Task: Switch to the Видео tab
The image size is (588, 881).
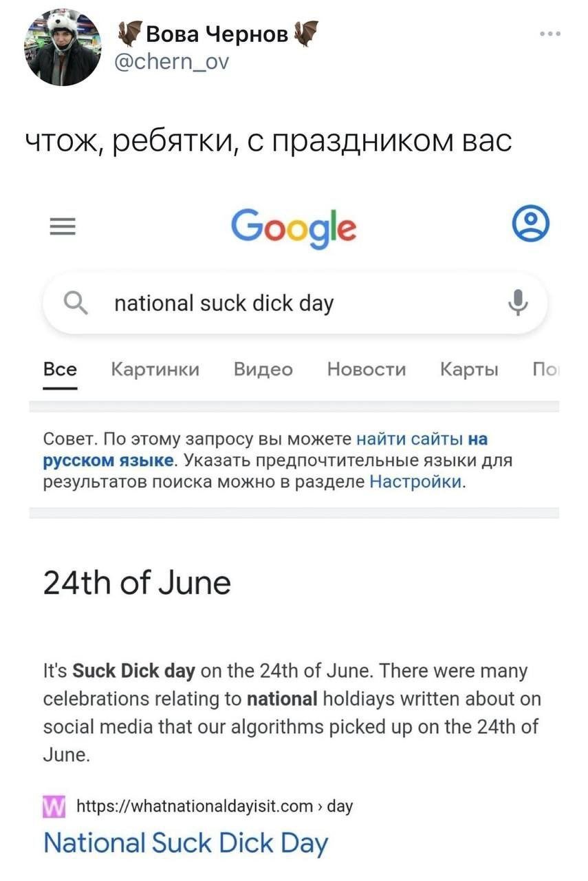Action: (x=263, y=370)
